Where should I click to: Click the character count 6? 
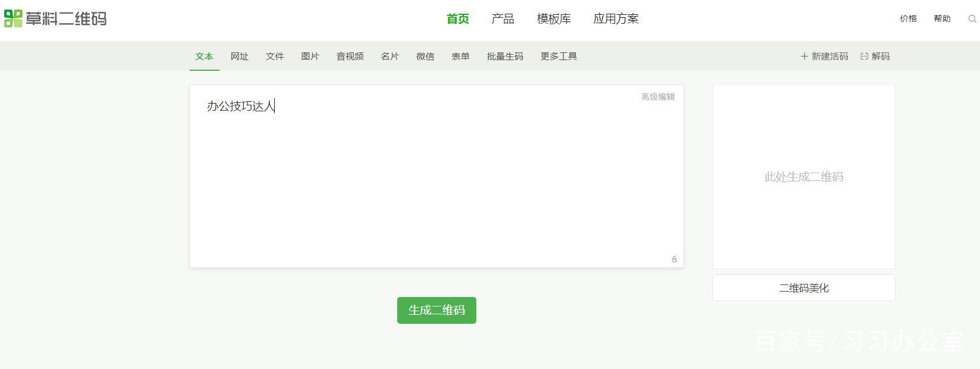(674, 259)
